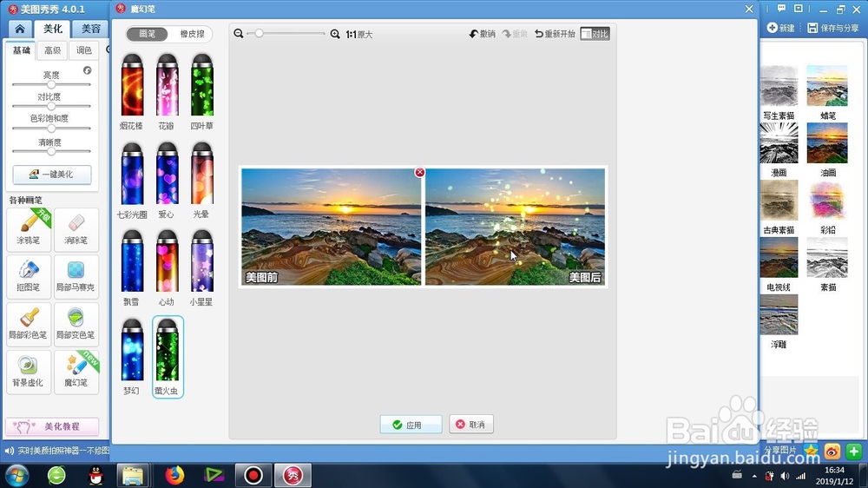Select the 爱心 heart brush
Viewport: 868px width, 488px height.
pos(167,180)
